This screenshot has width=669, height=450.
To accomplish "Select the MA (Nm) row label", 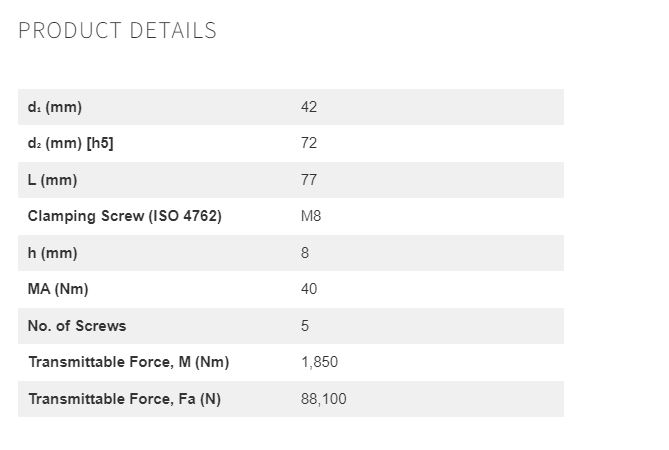I will 58,289.
